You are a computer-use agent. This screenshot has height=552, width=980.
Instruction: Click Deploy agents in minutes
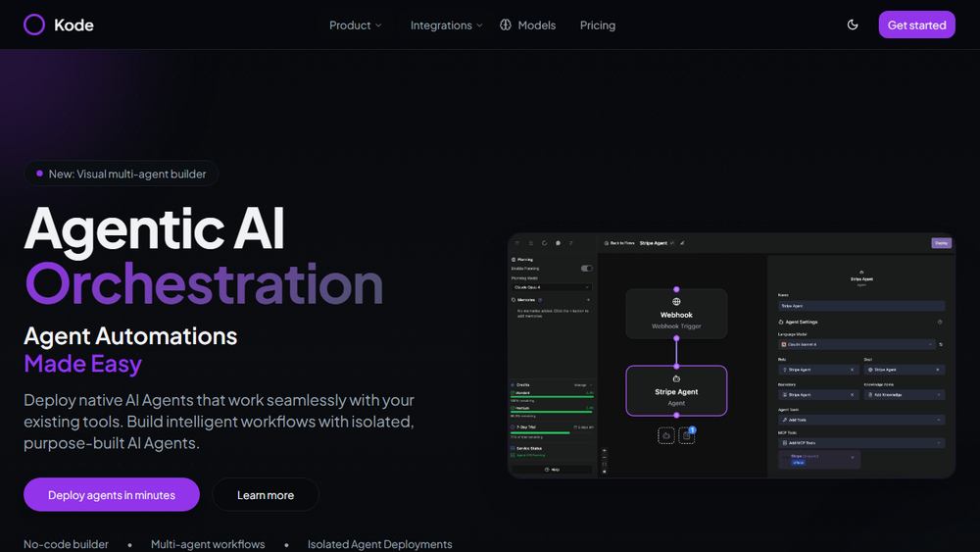coord(112,494)
